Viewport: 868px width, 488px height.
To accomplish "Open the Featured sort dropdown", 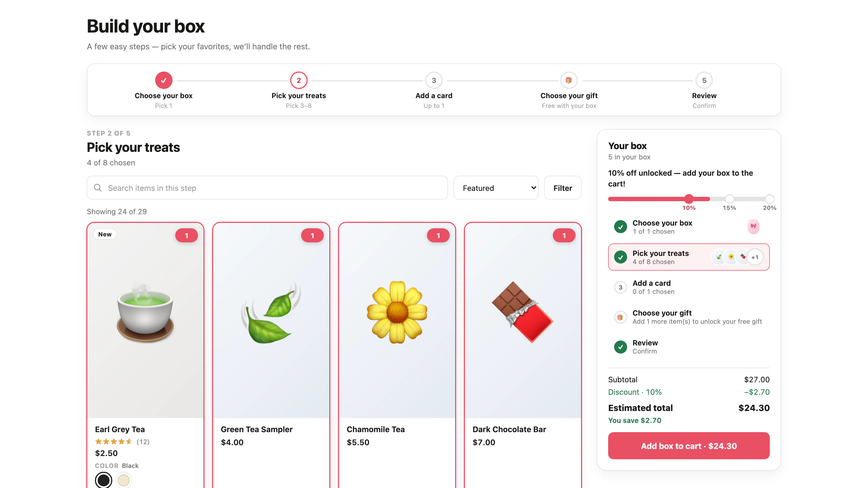I will (496, 188).
